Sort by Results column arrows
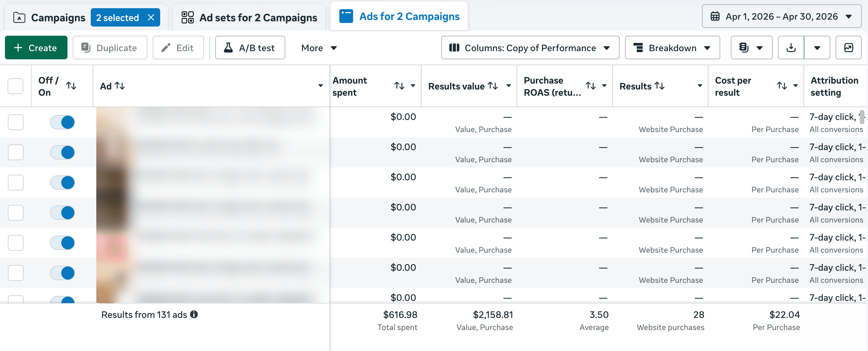The height and width of the screenshot is (351, 868). [x=659, y=86]
